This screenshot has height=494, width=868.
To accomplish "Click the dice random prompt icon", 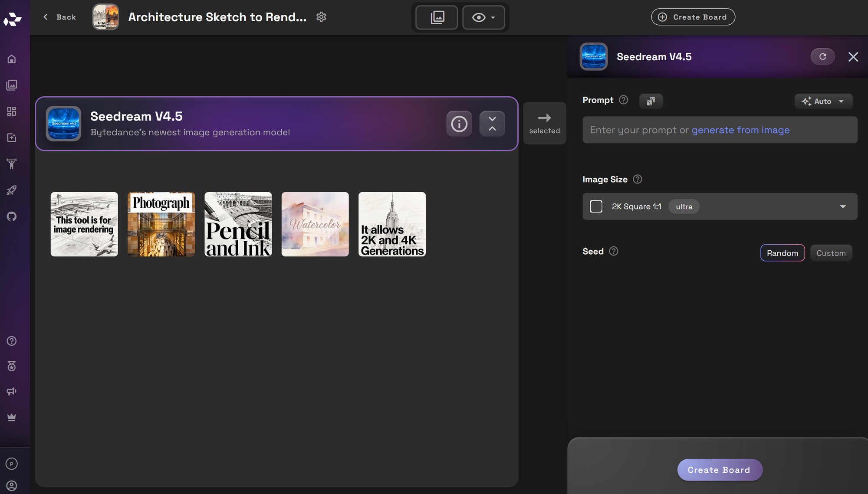I will (651, 101).
